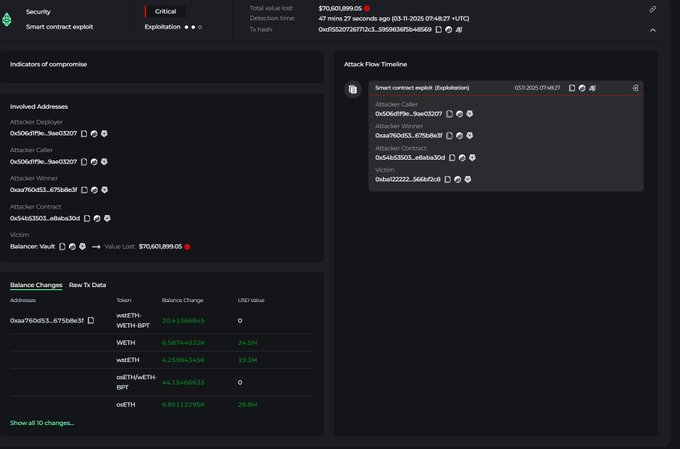Collapse timeline event card with corner icon
The image size is (680, 449).
tap(635, 88)
